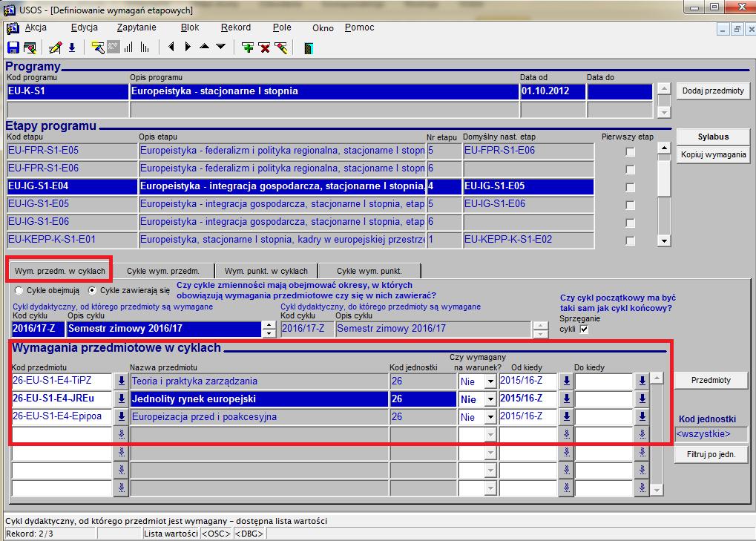Go to previous block with left arrow
The width and height of the screenshot is (756, 541).
click(x=171, y=47)
